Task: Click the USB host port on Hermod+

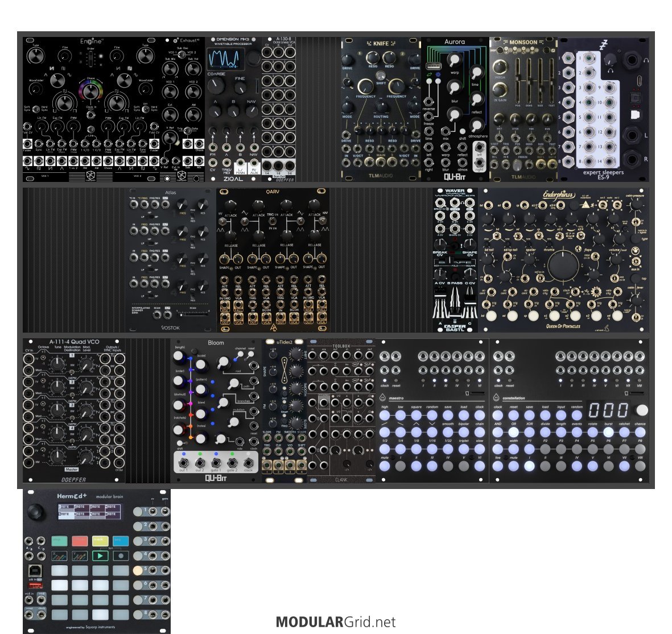Action: pos(35,585)
